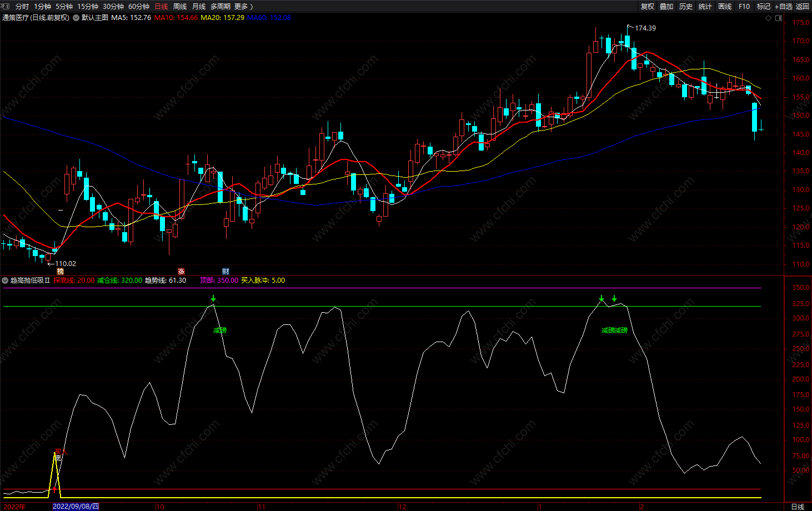Click the 日线 label at bottom-right corner
This screenshot has width=812, height=511.
tap(798, 507)
